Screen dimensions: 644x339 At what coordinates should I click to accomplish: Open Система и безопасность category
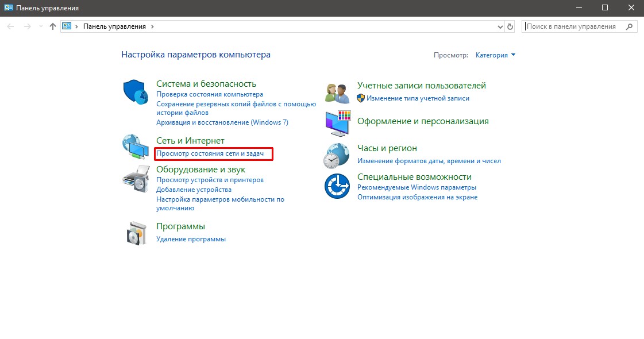coord(206,84)
